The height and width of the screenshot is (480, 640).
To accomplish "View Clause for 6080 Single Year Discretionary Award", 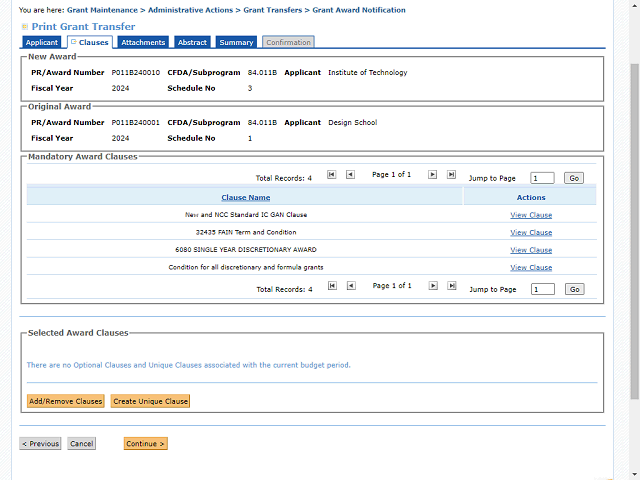I will click(x=530, y=250).
